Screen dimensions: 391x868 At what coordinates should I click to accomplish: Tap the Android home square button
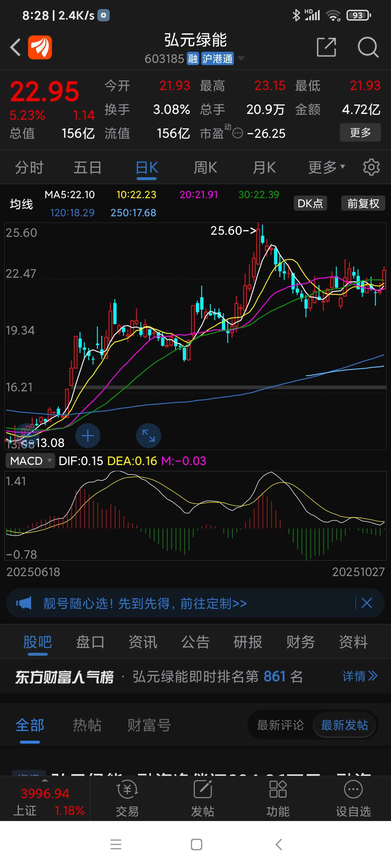coord(197,844)
